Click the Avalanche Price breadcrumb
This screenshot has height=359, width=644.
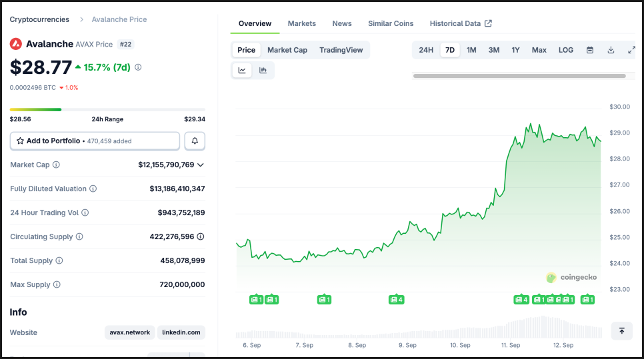click(119, 19)
